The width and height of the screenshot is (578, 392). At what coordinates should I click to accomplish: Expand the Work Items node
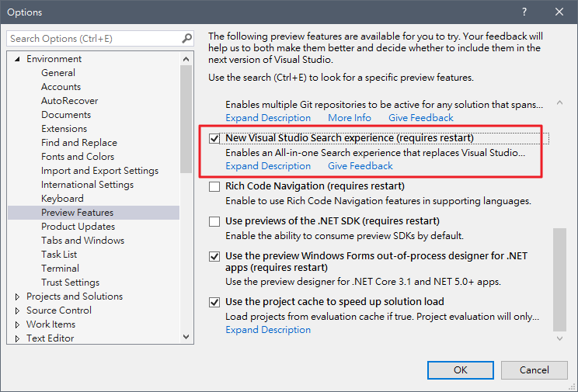(17, 324)
